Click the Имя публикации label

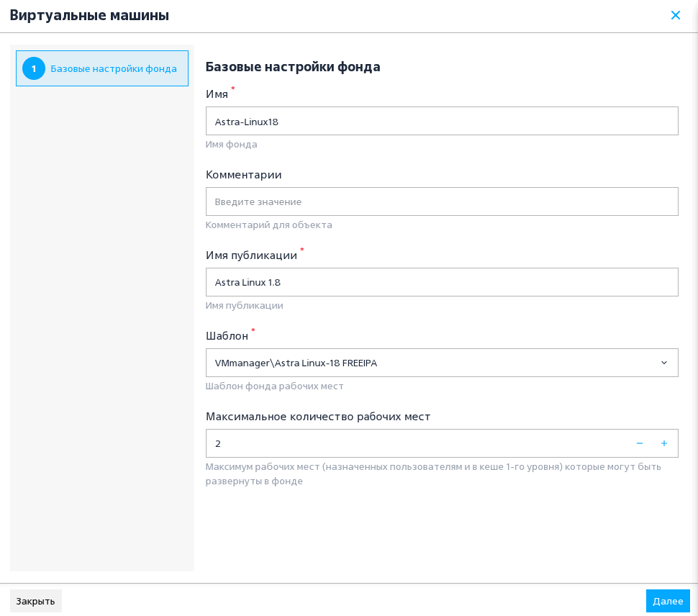(x=251, y=255)
